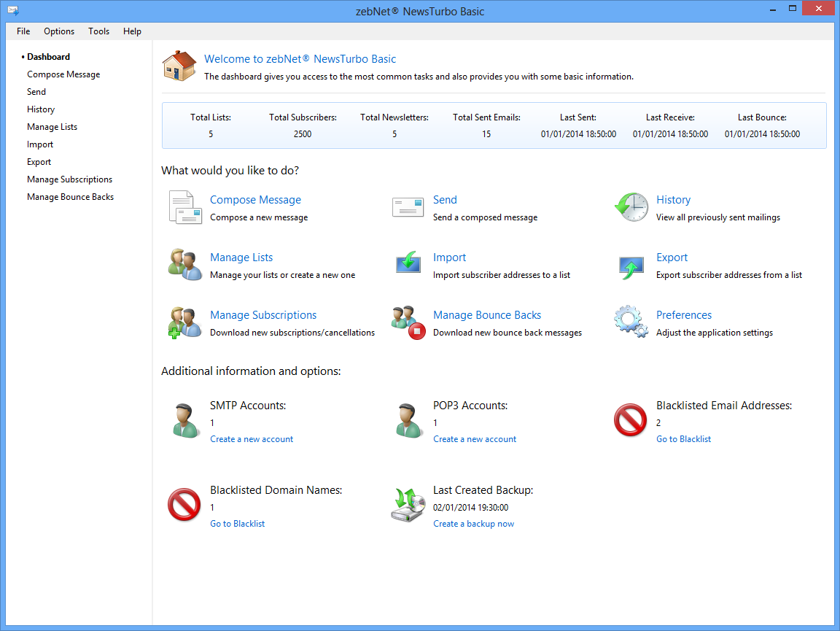The height and width of the screenshot is (631, 840).
Task: Create a new account under POP3 Accounts
Action: (x=475, y=439)
